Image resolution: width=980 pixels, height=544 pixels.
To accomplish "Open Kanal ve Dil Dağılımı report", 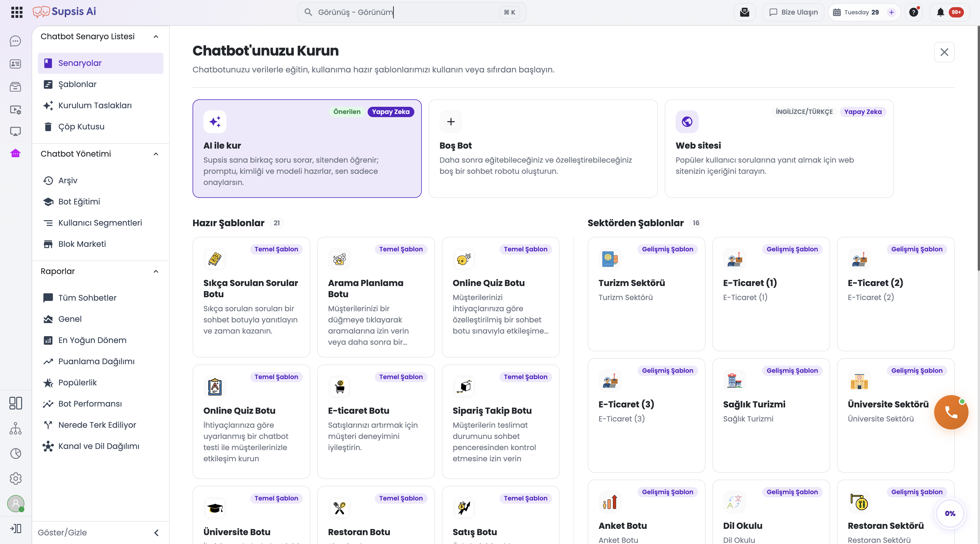I will pos(100,446).
